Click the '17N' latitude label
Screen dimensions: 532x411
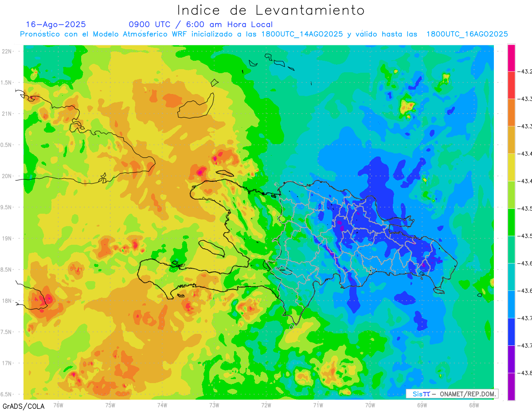point(8,363)
